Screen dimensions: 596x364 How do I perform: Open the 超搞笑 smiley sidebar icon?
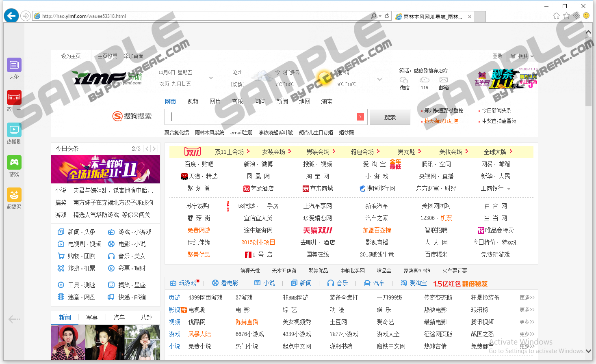14,195
